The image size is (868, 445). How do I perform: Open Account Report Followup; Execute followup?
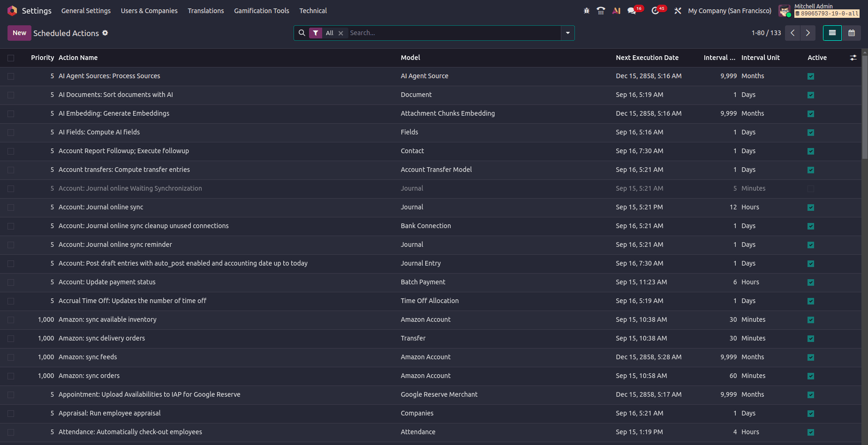pos(124,151)
